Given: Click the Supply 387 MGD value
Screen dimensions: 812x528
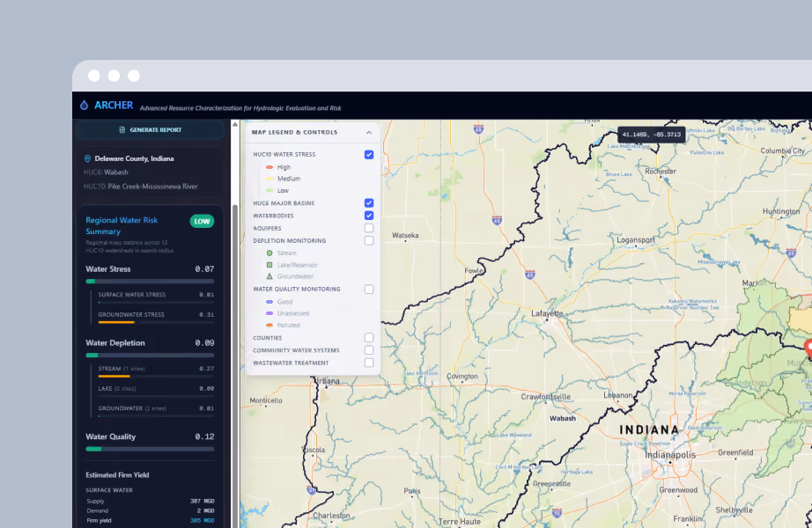Looking at the screenshot, I should (x=202, y=501).
